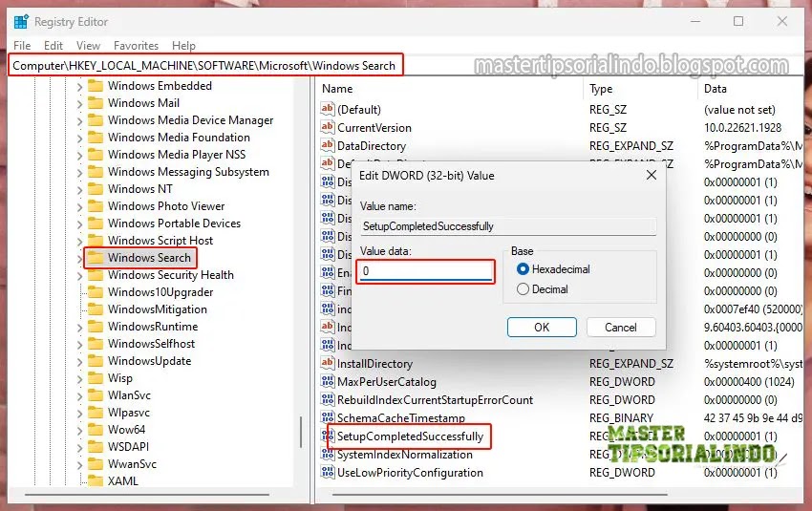
Task: Click the SchemaCacheTimestamp binary icon
Action: click(328, 417)
